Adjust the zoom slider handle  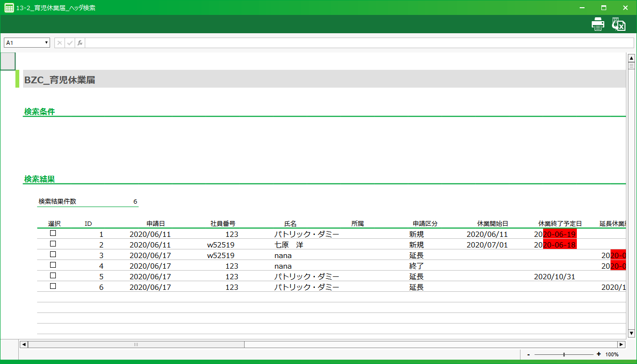point(564,354)
